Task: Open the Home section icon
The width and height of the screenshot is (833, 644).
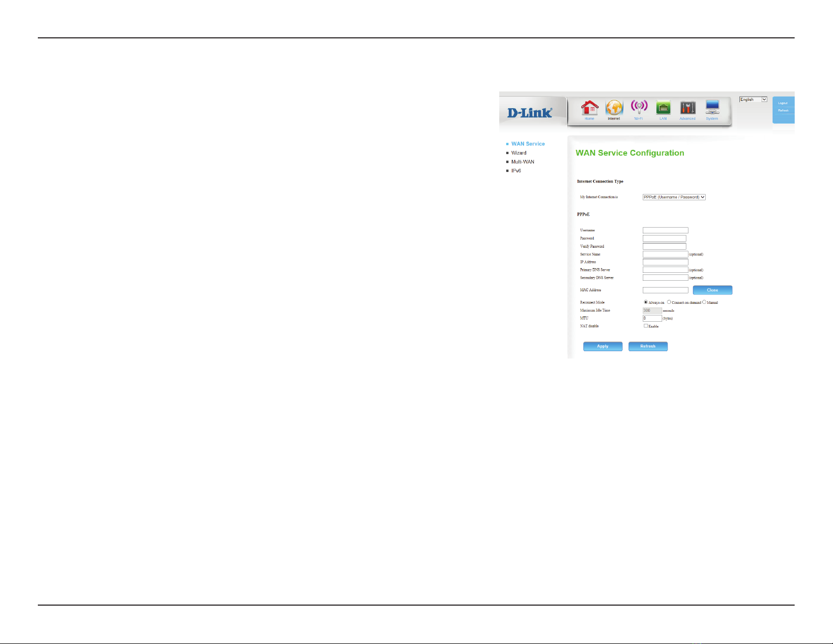Action: [590, 108]
